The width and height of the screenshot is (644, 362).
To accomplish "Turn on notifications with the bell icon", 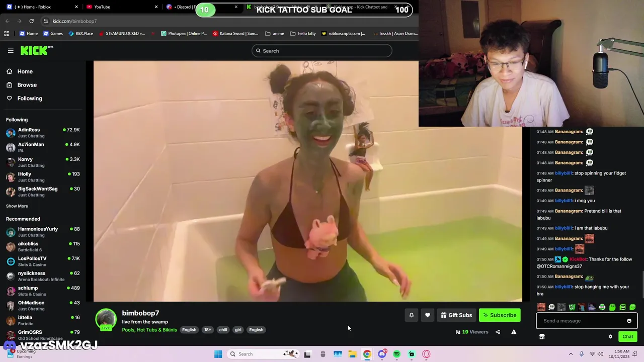I will click(x=411, y=315).
